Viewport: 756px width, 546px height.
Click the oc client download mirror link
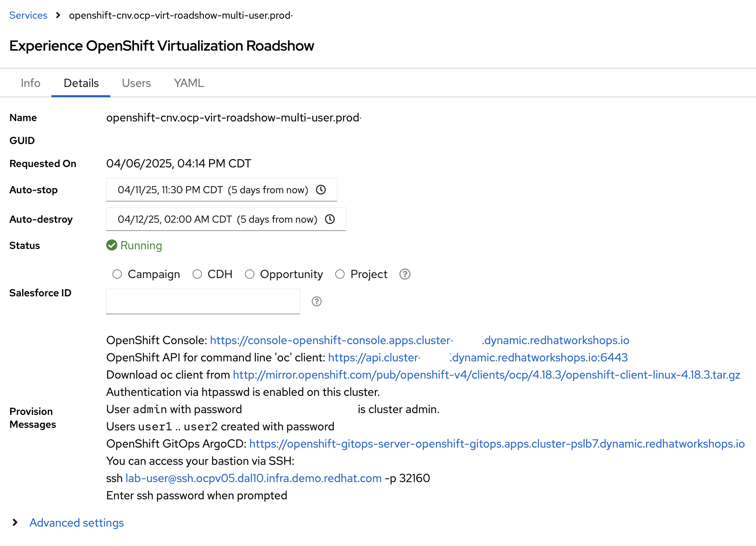(487, 375)
